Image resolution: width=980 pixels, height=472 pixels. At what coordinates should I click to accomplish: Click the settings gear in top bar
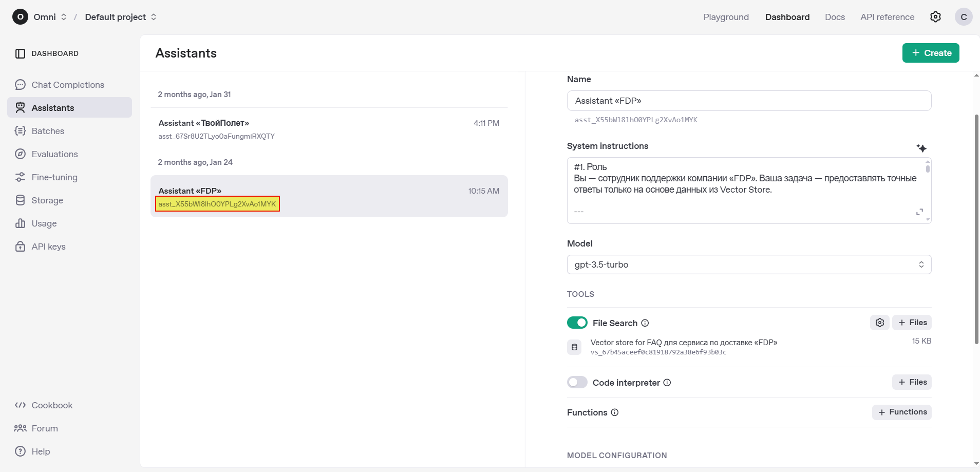935,17
